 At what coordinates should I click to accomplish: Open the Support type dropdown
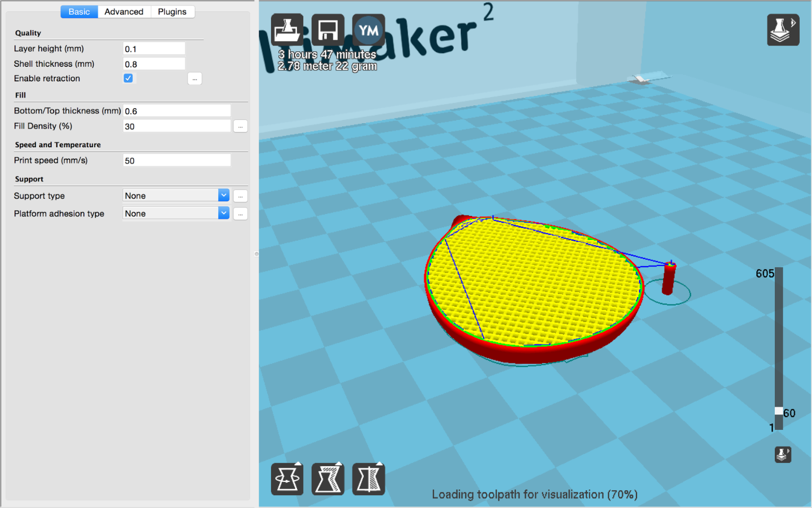[x=175, y=195]
